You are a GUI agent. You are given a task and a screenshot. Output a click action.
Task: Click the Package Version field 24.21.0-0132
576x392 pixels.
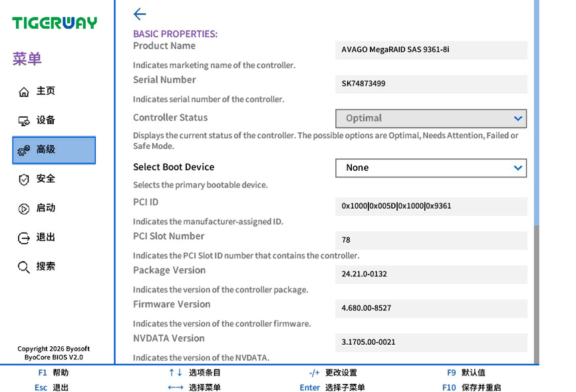point(431,274)
